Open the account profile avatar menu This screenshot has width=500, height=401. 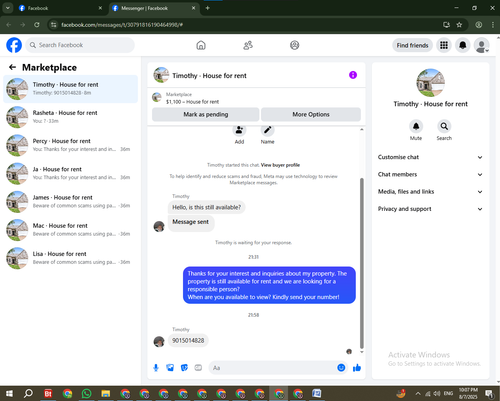(x=482, y=45)
